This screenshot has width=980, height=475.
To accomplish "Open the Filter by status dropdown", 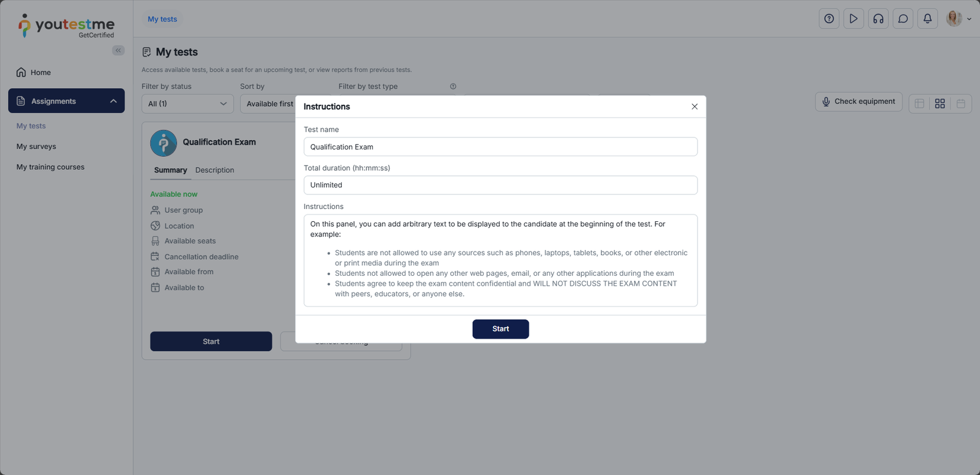I will pyautogui.click(x=187, y=104).
